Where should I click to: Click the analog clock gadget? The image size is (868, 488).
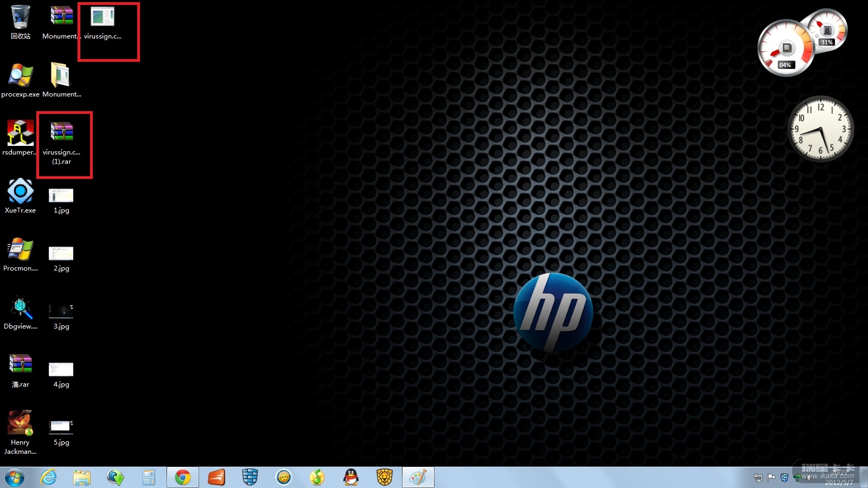[820, 129]
